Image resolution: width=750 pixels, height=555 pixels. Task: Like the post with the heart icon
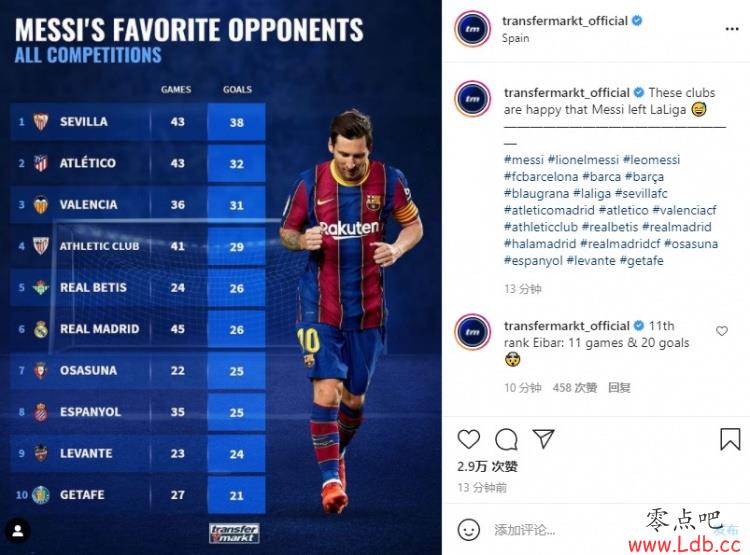(468, 439)
